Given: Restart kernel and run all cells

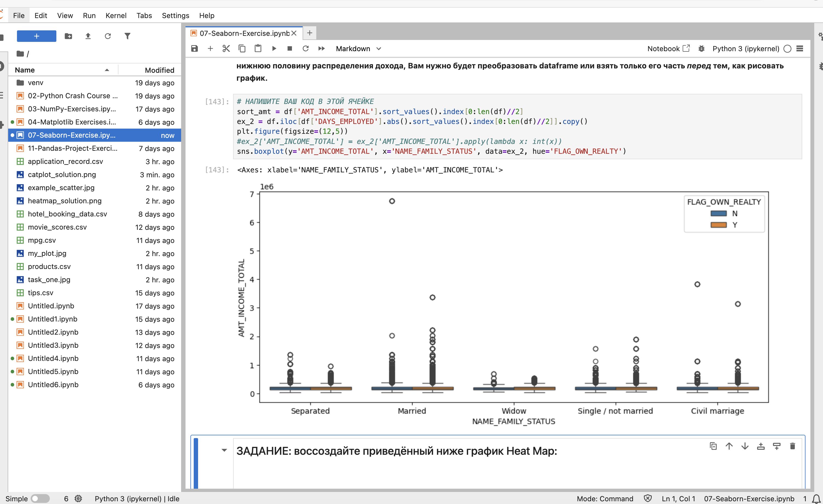Looking at the screenshot, I should [322, 49].
